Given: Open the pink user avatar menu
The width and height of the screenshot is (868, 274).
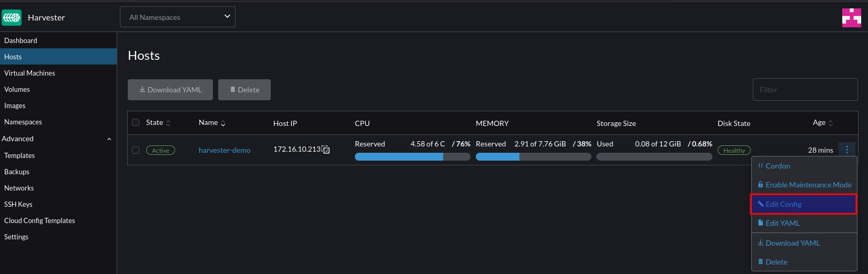Looking at the screenshot, I should pyautogui.click(x=851, y=17).
